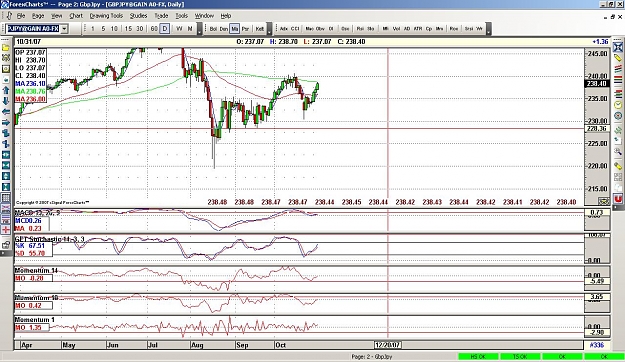Viewport: 625px width, 362px height.
Task: Expand the indicator toolbar overflow arrow
Action: click(x=489, y=29)
